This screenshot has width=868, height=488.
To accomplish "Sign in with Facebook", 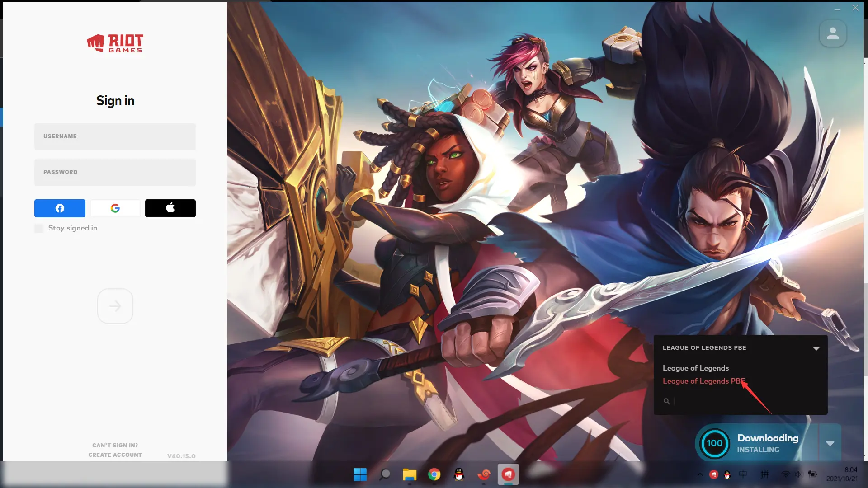I will click(60, 208).
